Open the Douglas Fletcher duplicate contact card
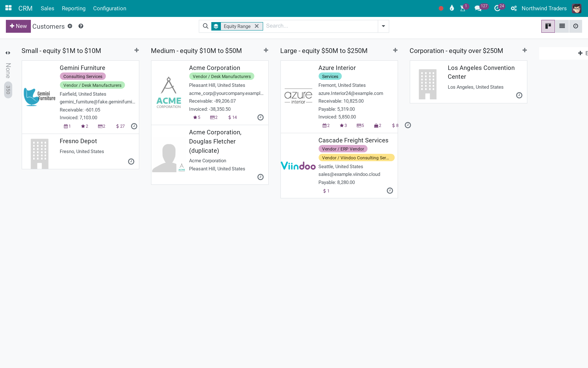This screenshot has height=368, width=588. pos(210,155)
